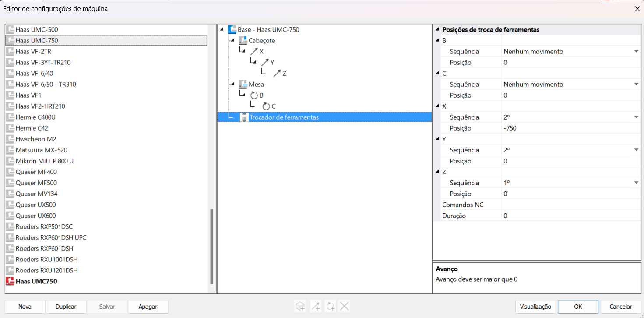
Task: Click the Z axis Posição value
Action: tap(571, 194)
